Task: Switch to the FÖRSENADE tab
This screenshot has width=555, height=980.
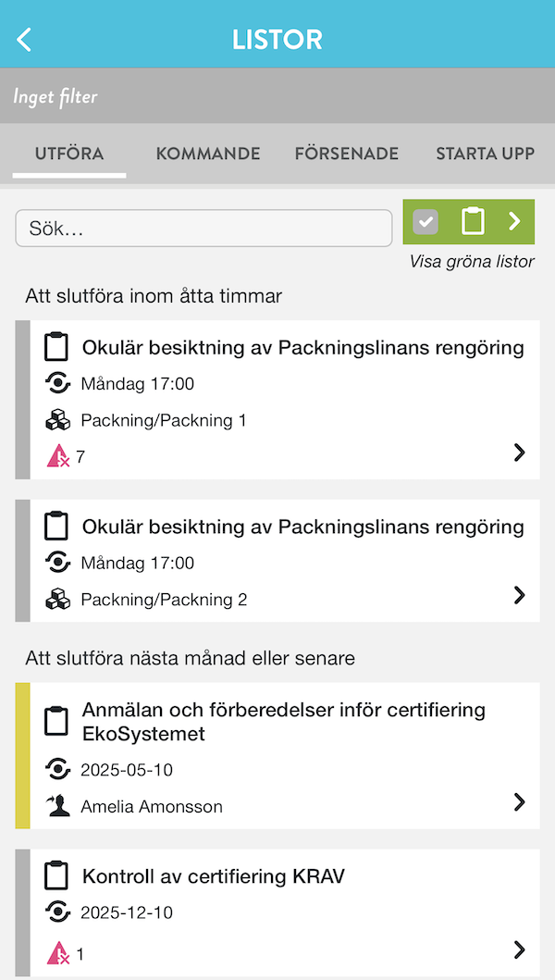Action: (346, 154)
